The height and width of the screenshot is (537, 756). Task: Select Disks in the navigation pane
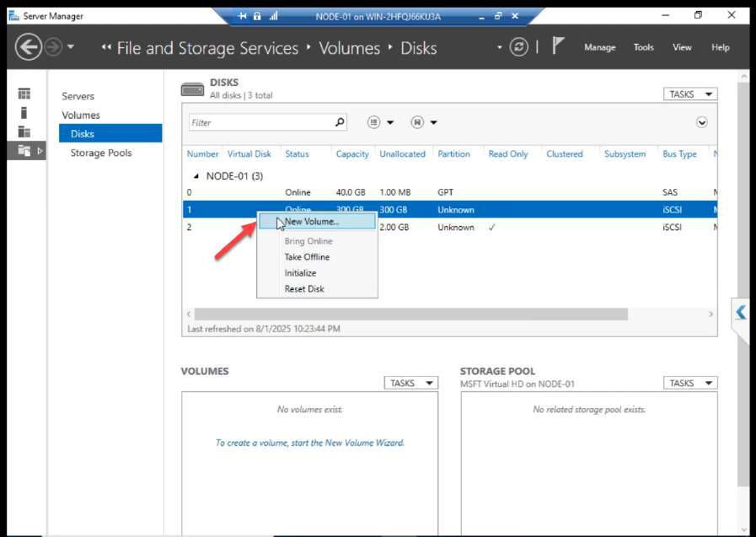(x=110, y=133)
